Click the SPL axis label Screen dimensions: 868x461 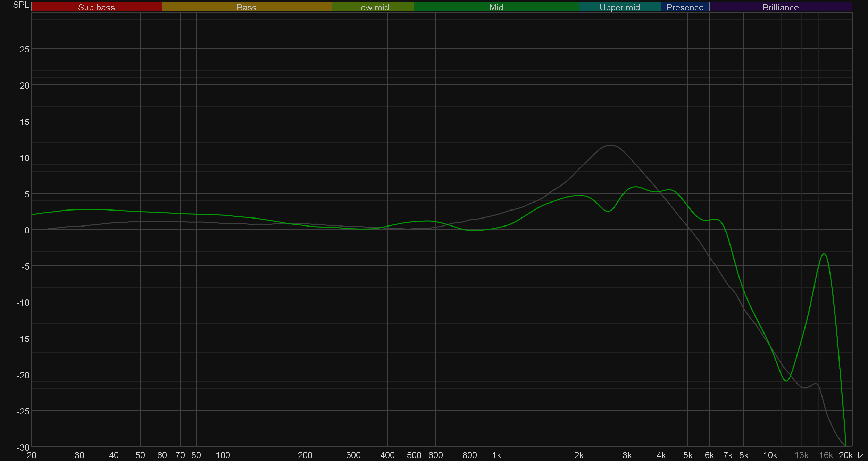(21, 5)
